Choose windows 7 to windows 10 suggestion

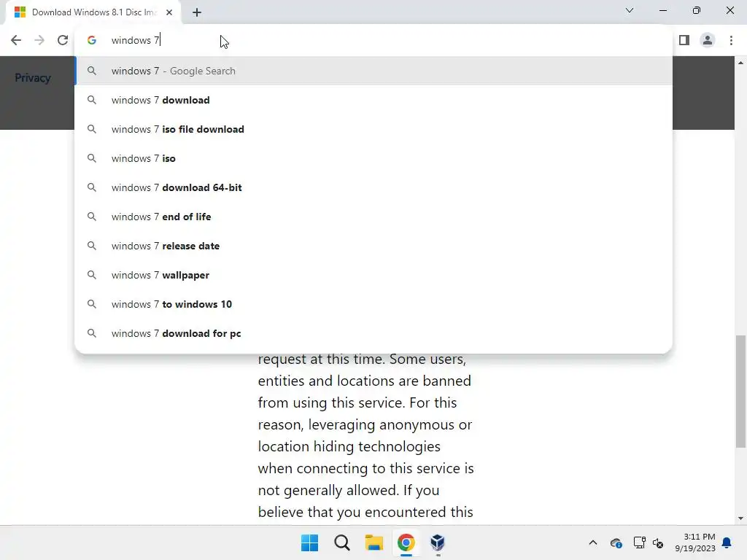coord(374,304)
